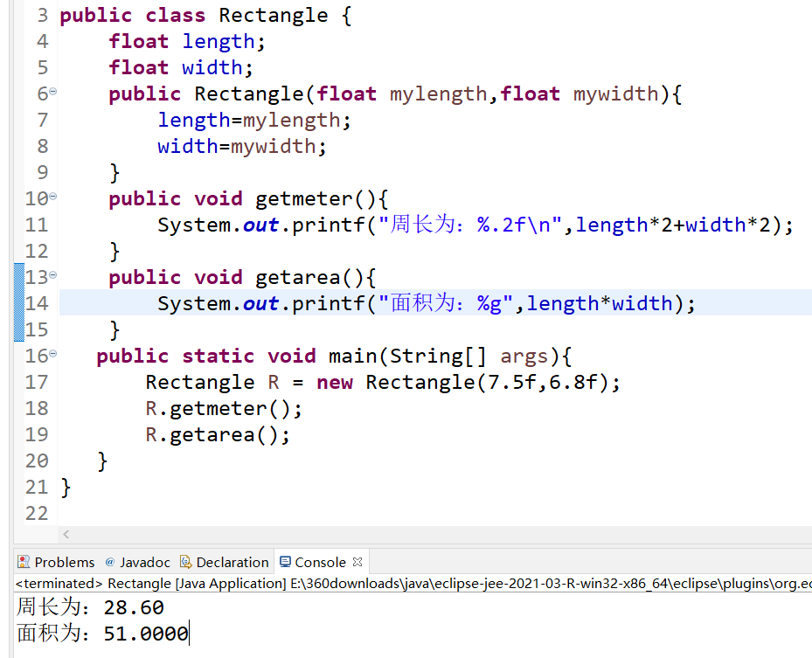Image resolution: width=812 pixels, height=658 pixels.
Task: Collapse the main method fold at line 16
Action: click(52, 354)
